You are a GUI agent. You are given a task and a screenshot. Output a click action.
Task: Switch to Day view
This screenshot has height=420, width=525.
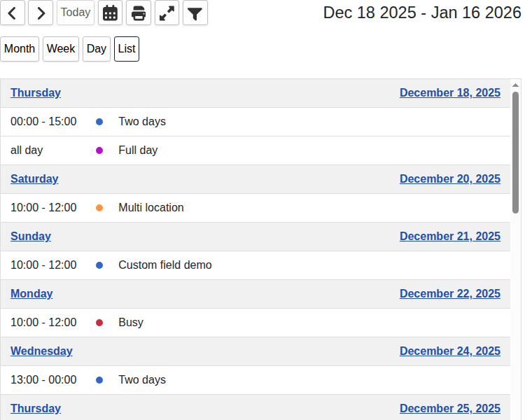click(97, 49)
